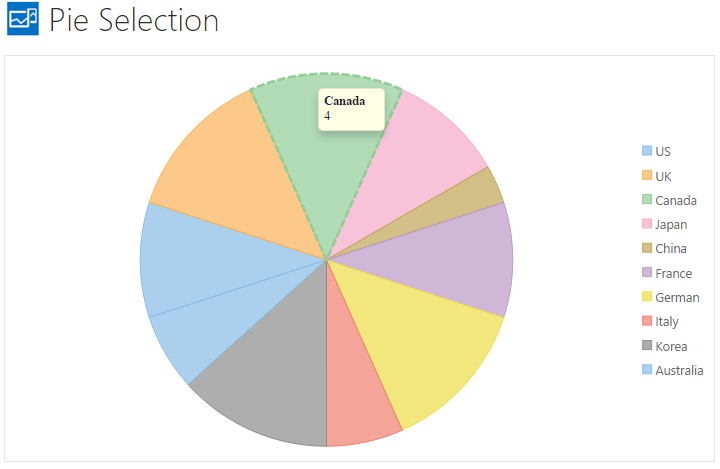Select the purple France pie slice
The width and height of the screenshot is (720, 469).
pyautogui.click(x=450, y=260)
